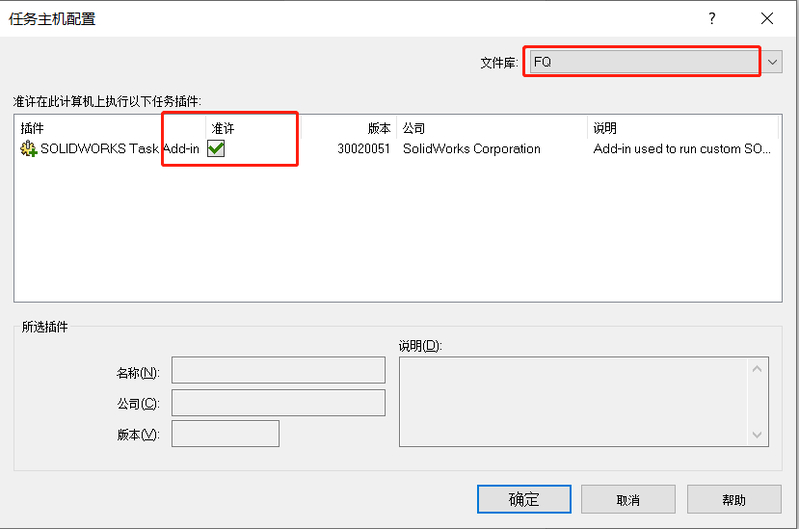Open the 文件库 dropdown arrow
799x529 pixels.
coord(773,62)
